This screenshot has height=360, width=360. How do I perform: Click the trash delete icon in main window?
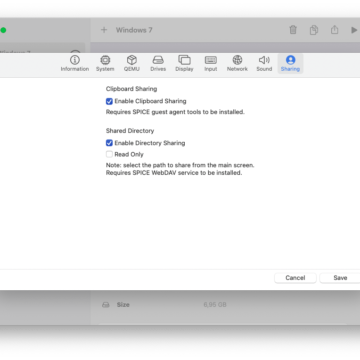(x=293, y=30)
